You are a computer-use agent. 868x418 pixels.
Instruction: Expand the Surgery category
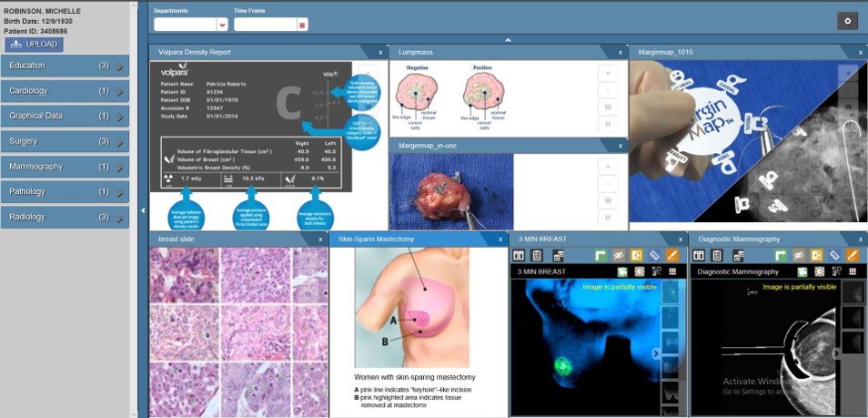coord(65,141)
